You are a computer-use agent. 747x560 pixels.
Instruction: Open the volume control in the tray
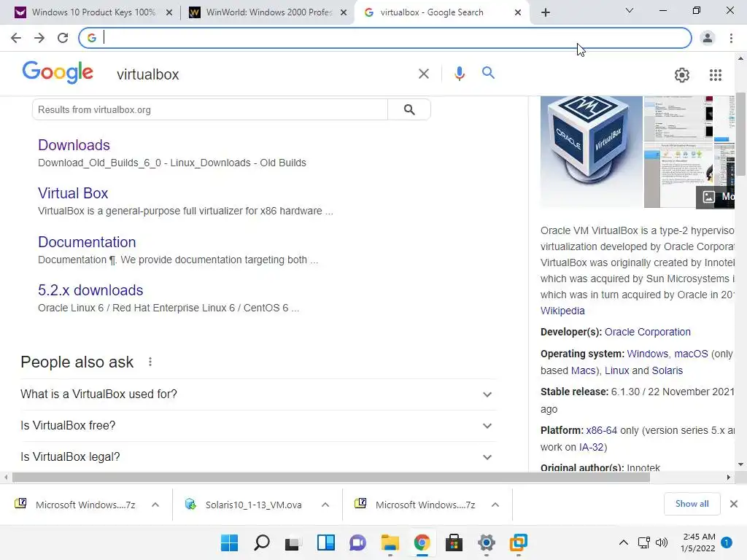pos(662,542)
